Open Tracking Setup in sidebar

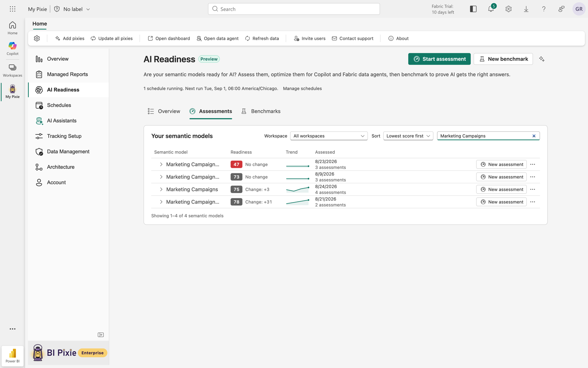click(68, 136)
